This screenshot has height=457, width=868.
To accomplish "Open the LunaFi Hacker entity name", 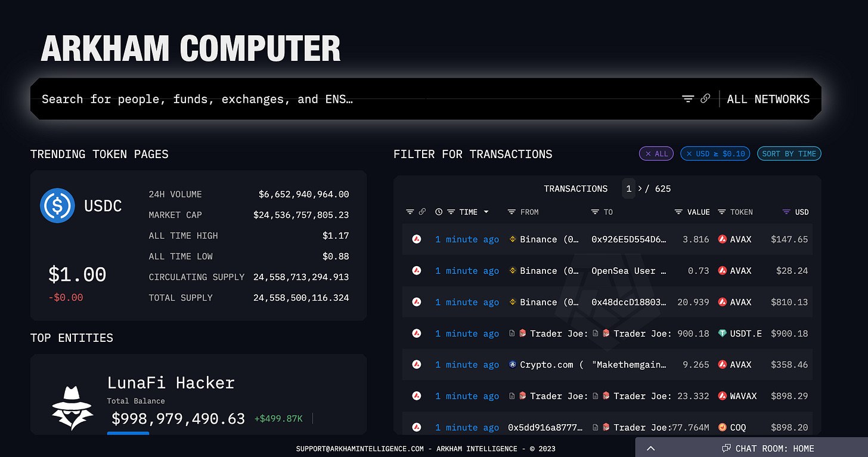I will 171,382.
